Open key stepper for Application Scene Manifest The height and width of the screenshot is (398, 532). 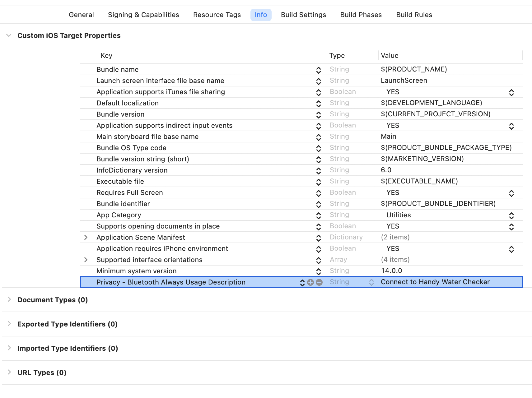(x=318, y=238)
